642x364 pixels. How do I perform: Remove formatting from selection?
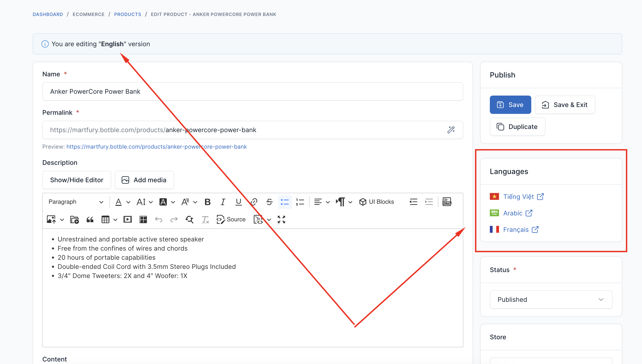[x=205, y=219]
